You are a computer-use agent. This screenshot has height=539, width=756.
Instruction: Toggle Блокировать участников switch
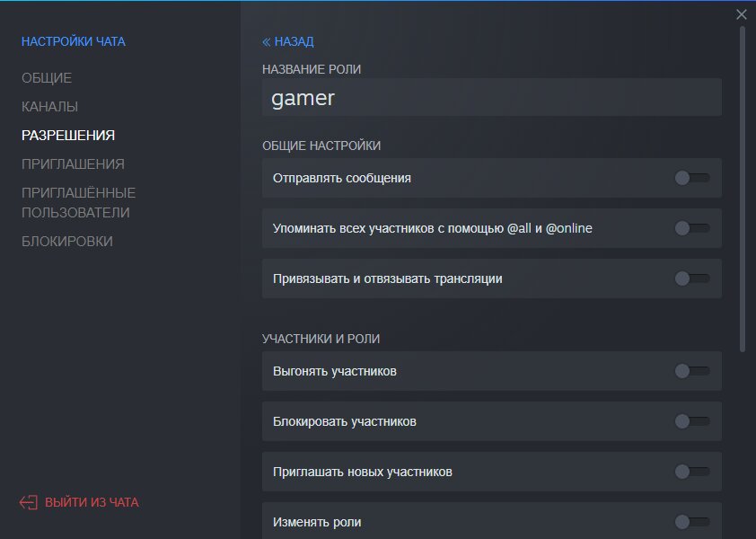click(692, 421)
